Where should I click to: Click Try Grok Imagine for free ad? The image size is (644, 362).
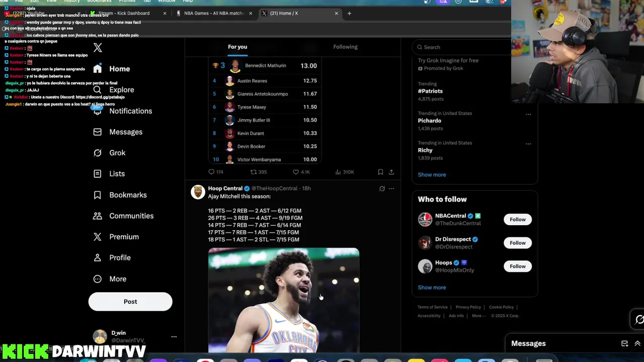pos(448,60)
